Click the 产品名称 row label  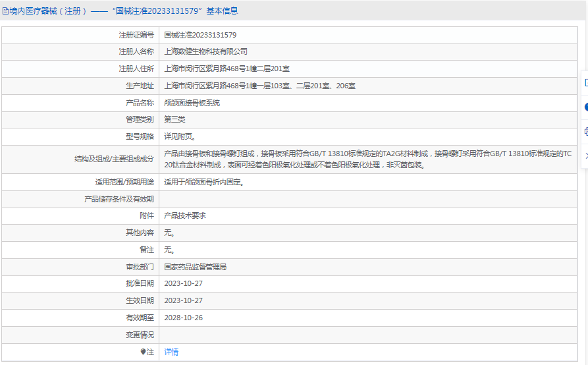(x=140, y=103)
